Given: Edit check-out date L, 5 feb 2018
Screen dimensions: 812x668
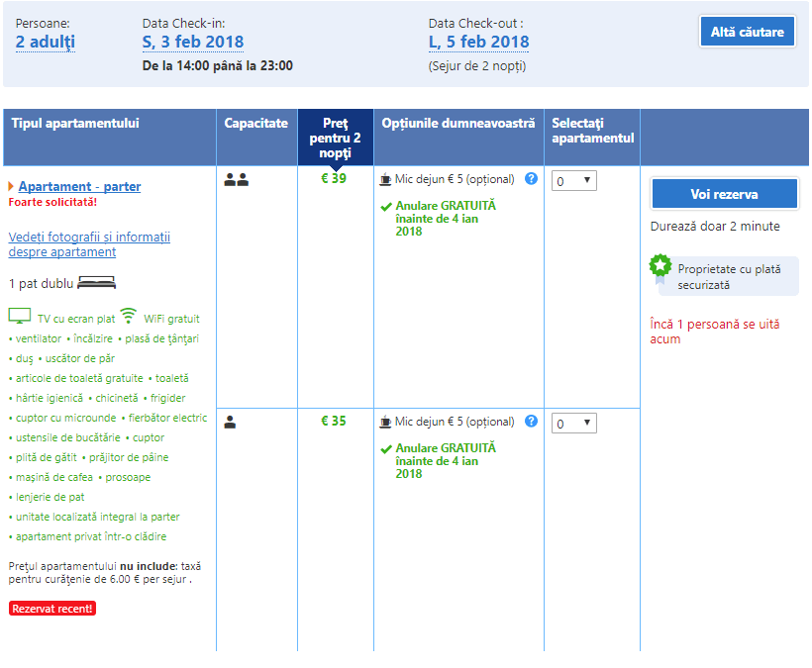Looking at the screenshot, I should pyautogui.click(x=478, y=43).
